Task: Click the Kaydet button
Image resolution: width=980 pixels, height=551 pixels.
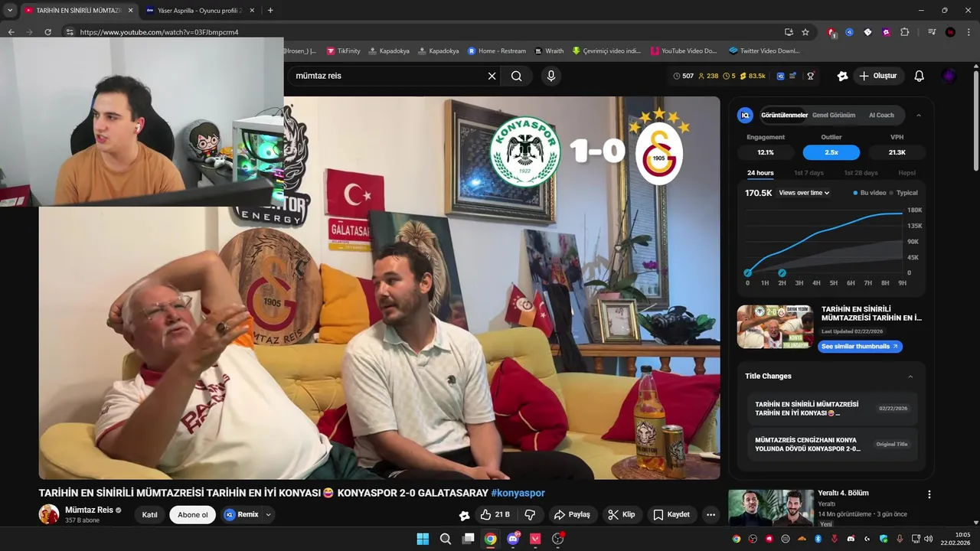Action: pos(671,514)
